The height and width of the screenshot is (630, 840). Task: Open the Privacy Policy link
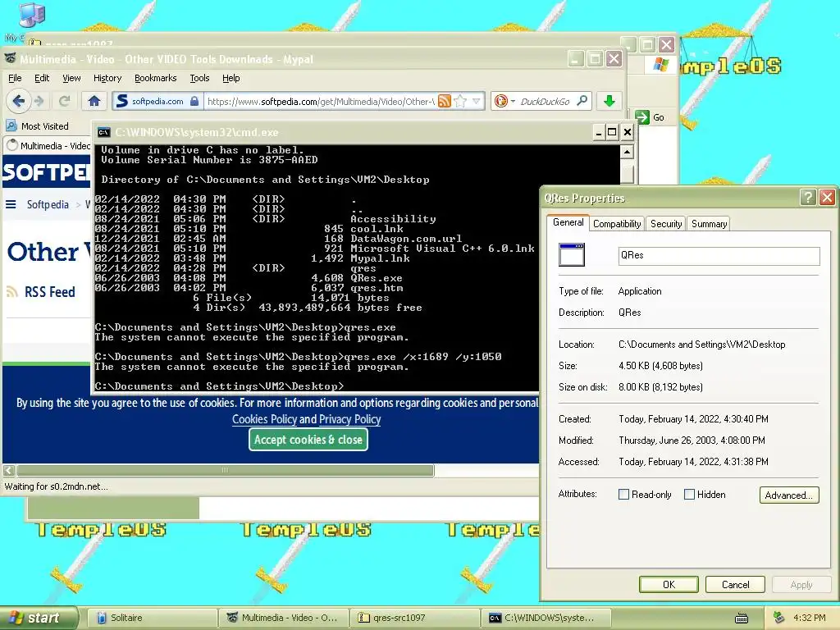coord(349,419)
